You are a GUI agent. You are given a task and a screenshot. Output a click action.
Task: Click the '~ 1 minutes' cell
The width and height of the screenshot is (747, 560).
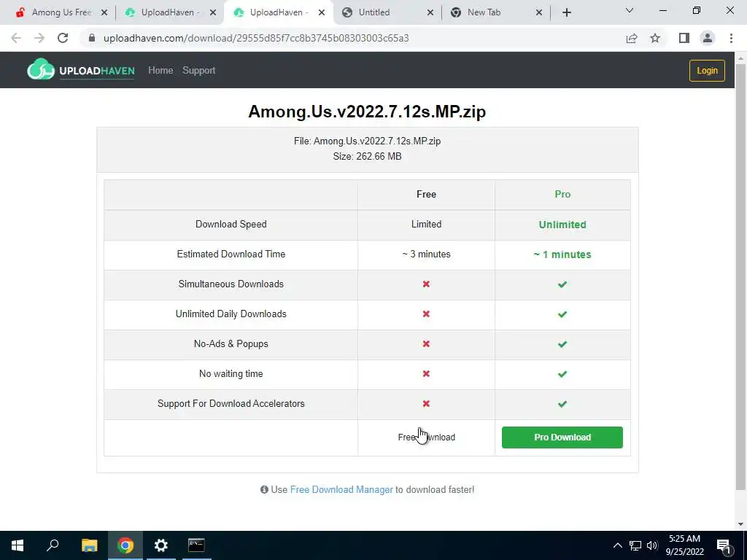click(x=562, y=254)
